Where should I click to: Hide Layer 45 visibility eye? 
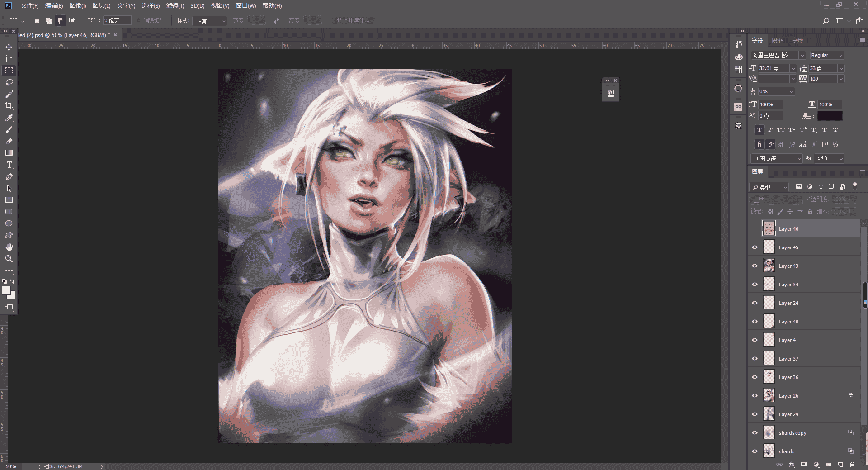[x=755, y=247]
